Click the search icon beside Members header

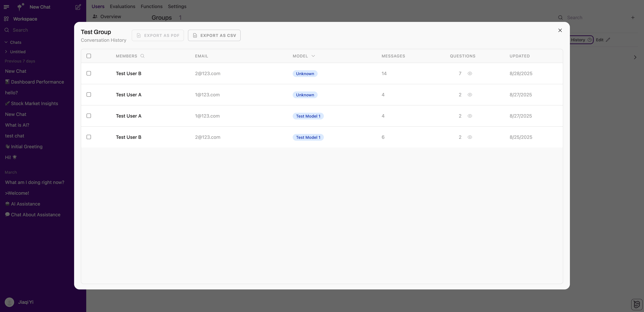(142, 56)
